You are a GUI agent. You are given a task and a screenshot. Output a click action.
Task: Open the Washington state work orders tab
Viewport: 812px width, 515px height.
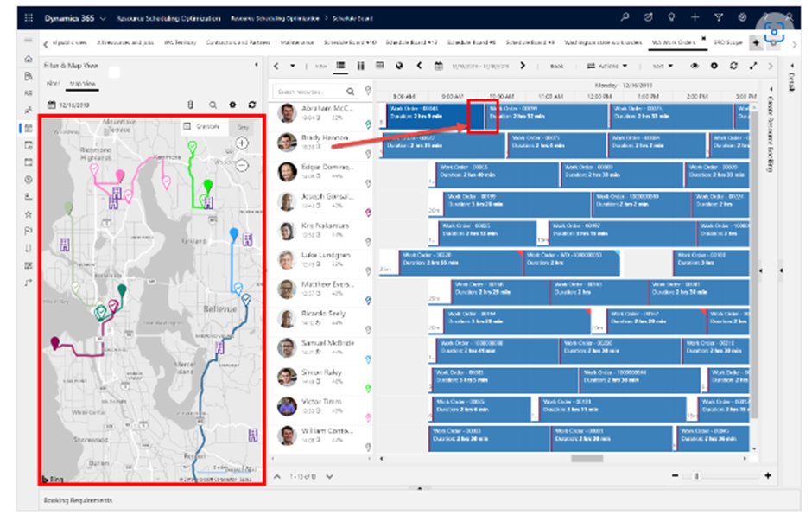603,42
